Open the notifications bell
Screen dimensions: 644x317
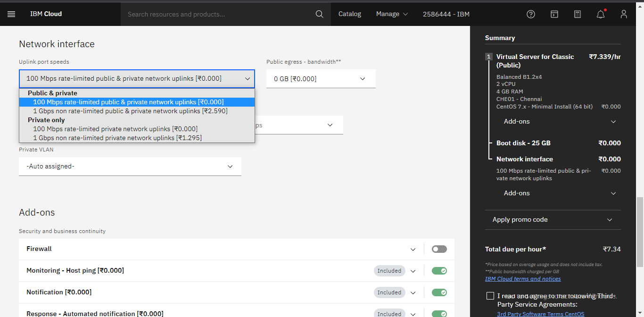[x=600, y=14]
